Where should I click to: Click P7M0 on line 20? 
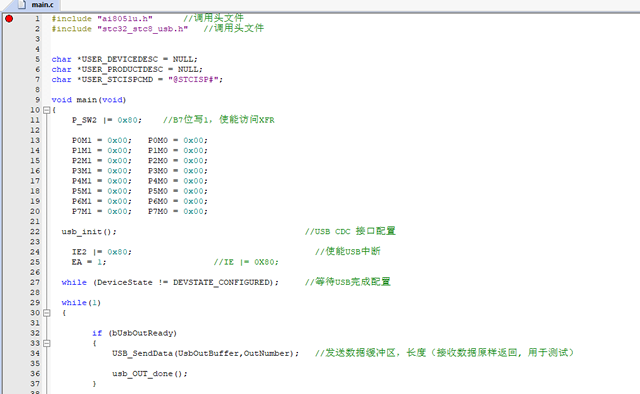click(158, 211)
